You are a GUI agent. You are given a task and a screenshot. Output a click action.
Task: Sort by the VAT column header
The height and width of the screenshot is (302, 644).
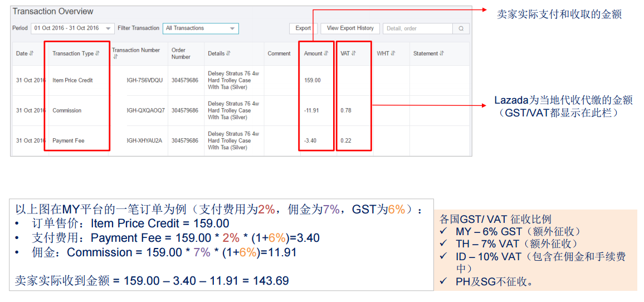point(348,53)
